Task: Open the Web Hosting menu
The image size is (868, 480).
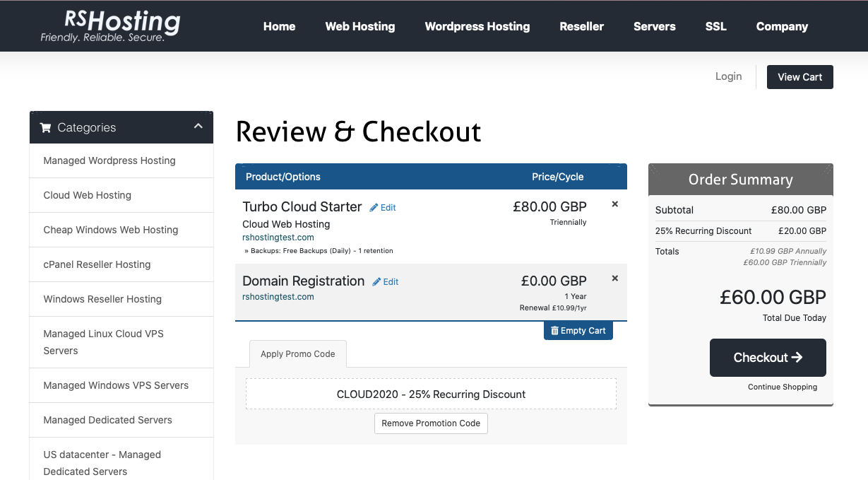Action: 360,26
